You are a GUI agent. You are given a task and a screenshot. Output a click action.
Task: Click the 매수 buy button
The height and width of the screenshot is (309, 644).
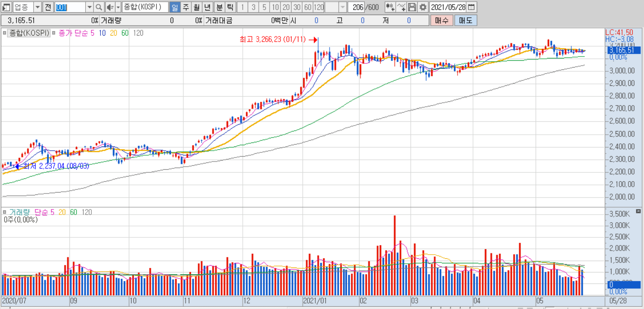[442, 20]
